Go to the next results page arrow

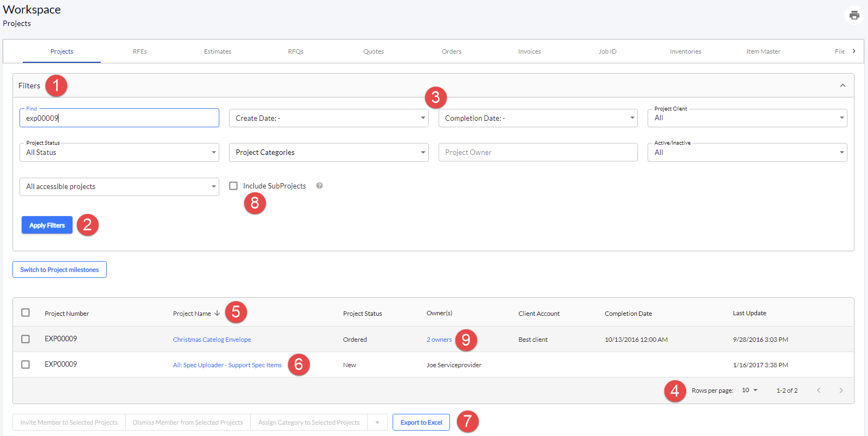tap(841, 391)
